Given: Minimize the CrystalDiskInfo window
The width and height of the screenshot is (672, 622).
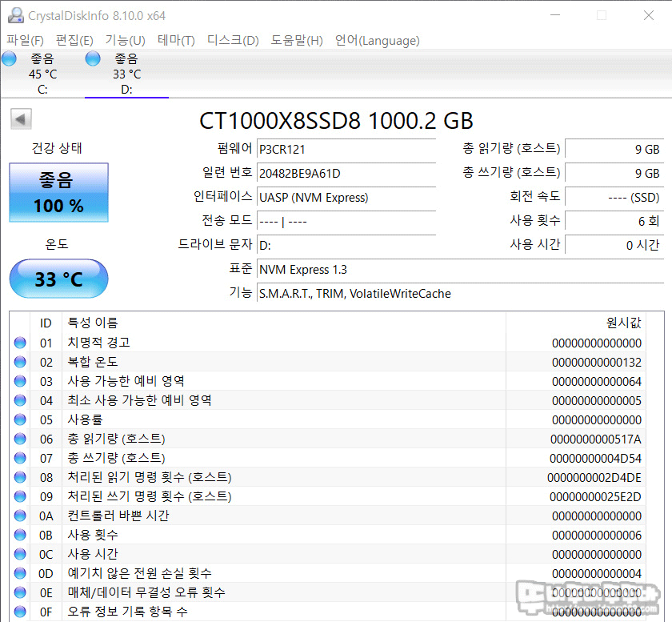Looking at the screenshot, I should [x=555, y=15].
